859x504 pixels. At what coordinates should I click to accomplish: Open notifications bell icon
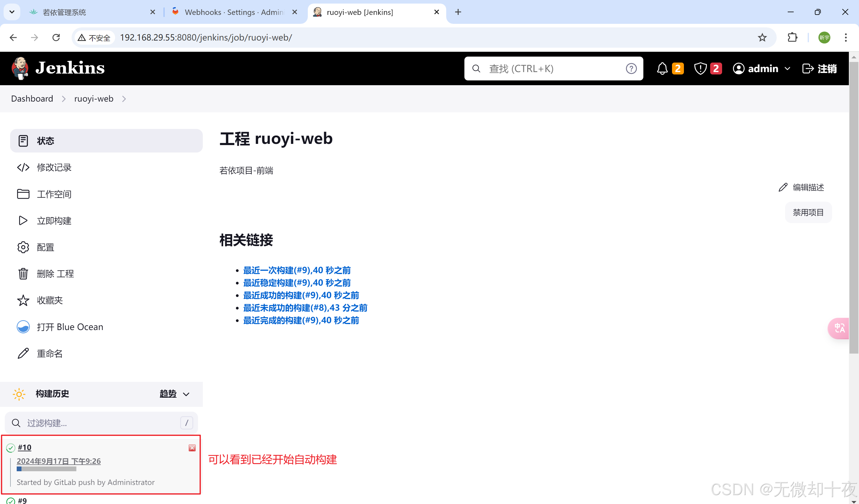(x=662, y=69)
